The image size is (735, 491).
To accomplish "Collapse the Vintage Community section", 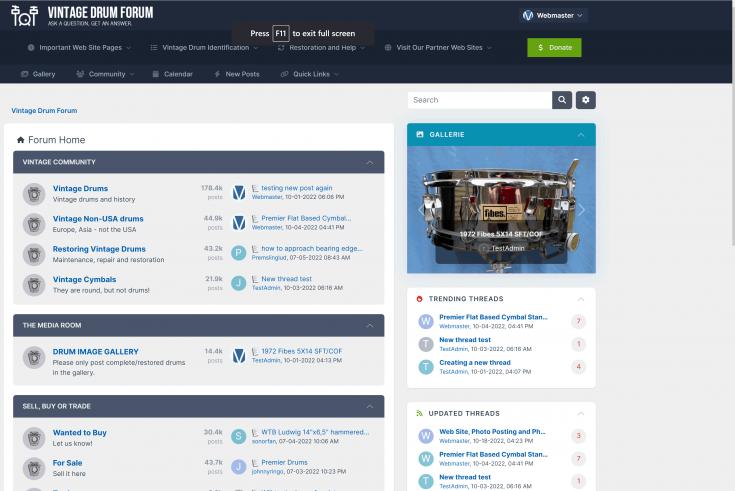I will tap(369, 162).
